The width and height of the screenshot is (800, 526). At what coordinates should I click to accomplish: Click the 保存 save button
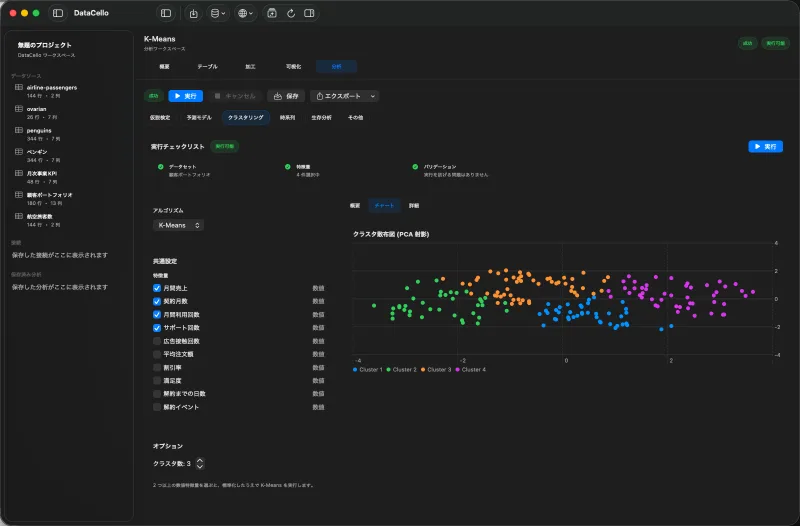(286, 96)
